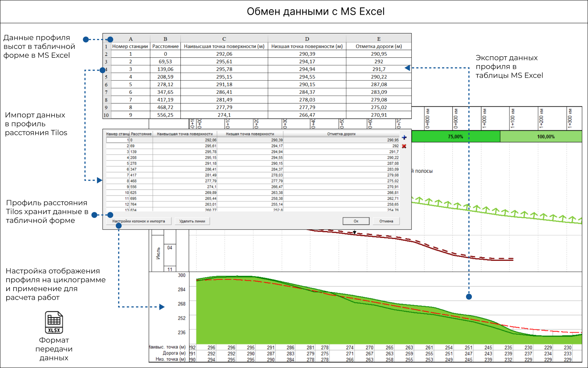Select the Excel 'Номер станции' header cell
588x368 pixels.
click(130, 46)
